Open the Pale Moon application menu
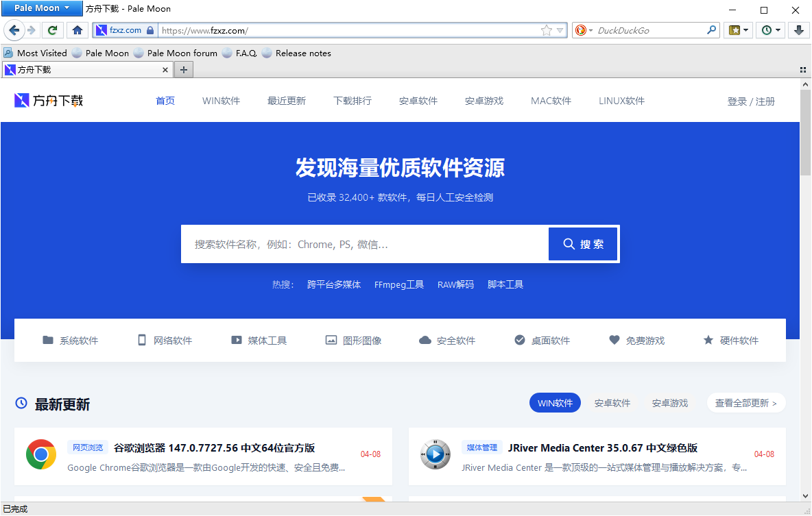 tap(42, 8)
